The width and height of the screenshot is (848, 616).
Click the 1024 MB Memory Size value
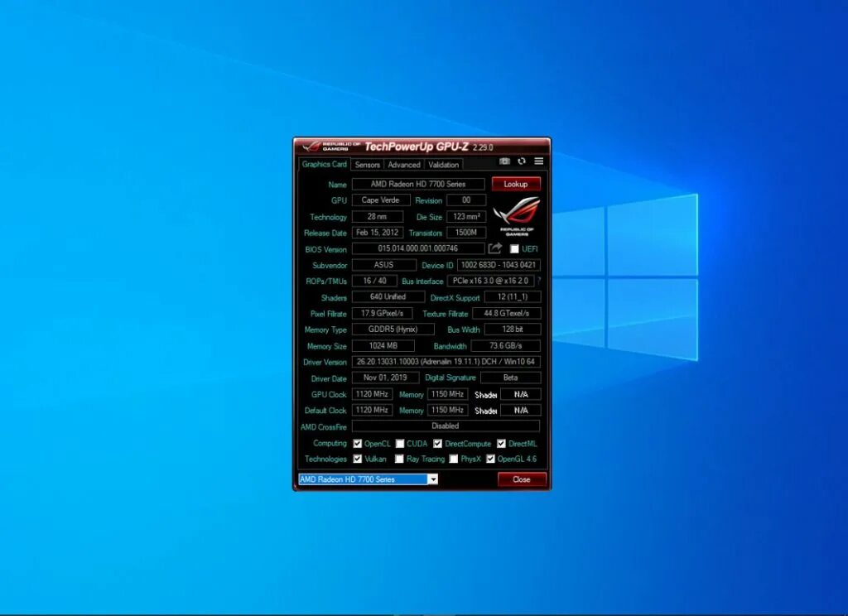click(x=383, y=345)
